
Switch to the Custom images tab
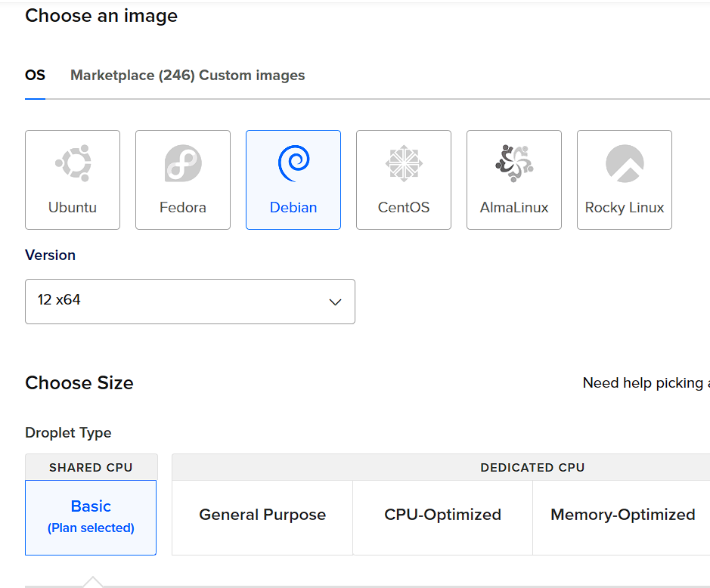(x=252, y=76)
